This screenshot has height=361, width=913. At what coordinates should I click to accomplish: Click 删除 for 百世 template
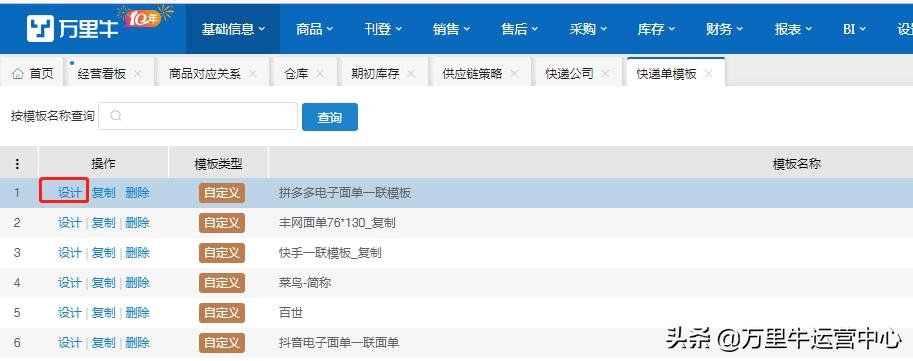click(137, 313)
